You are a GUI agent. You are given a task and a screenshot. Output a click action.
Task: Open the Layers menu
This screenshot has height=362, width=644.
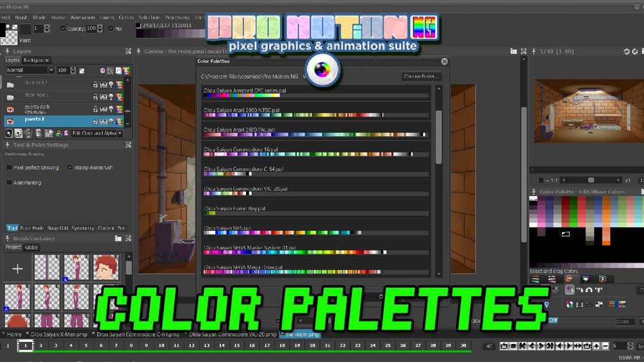coord(107,17)
